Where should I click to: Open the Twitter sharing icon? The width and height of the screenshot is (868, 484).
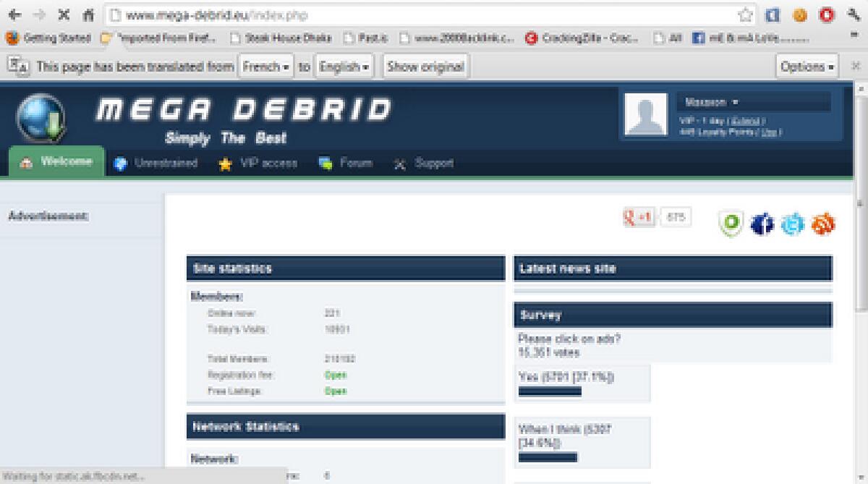[x=793, y=224]
